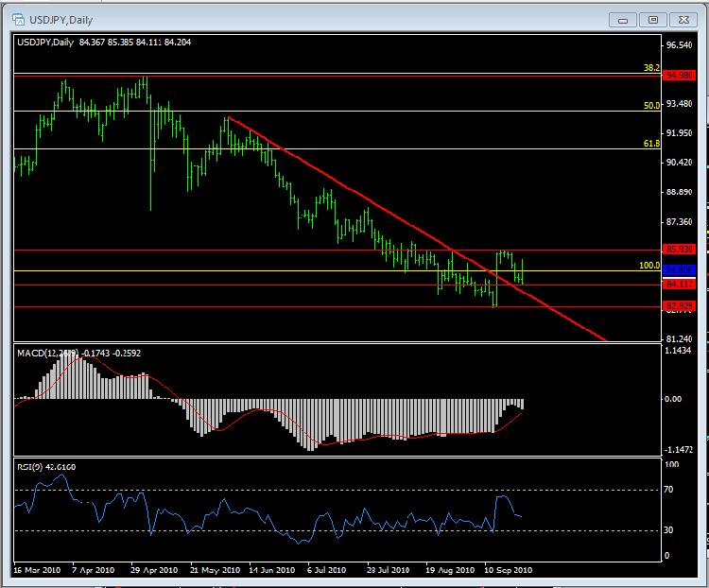This screenshot has width=709, height=588.
Task: Click the 16 Mar 2010 date marker
Action: (x=38, y=570)
